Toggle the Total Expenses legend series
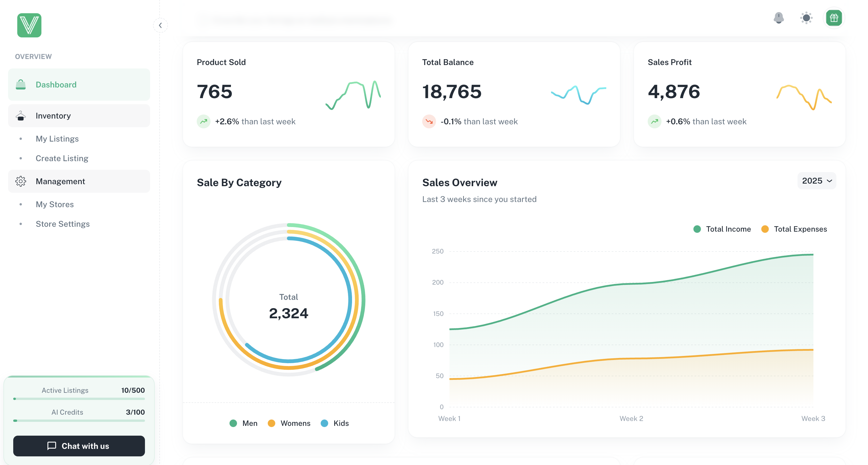868x465 pixels. (794, 229)
